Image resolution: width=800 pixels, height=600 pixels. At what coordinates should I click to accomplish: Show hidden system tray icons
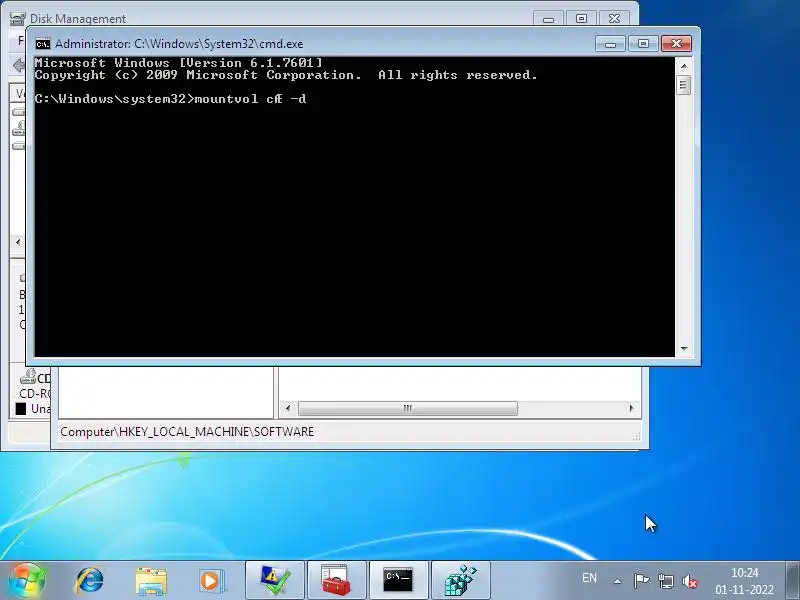click(618, 581)
